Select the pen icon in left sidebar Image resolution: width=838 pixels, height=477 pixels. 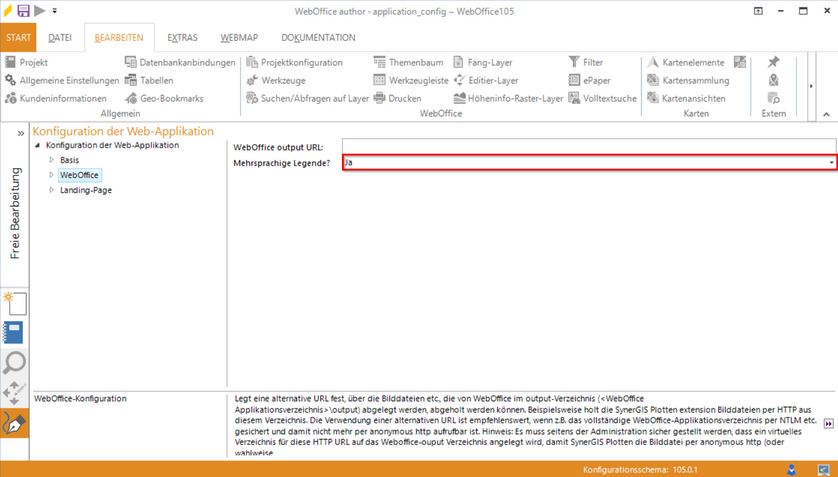tap(15, 422)
